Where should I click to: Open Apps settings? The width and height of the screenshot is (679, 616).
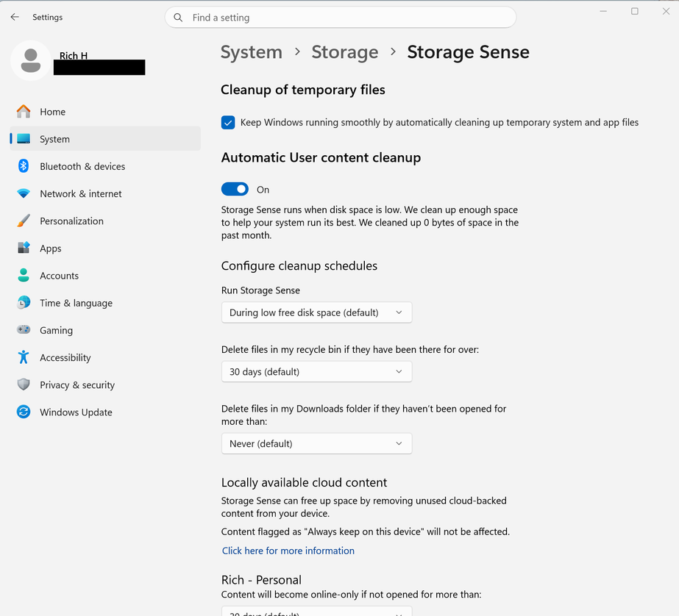105,248
